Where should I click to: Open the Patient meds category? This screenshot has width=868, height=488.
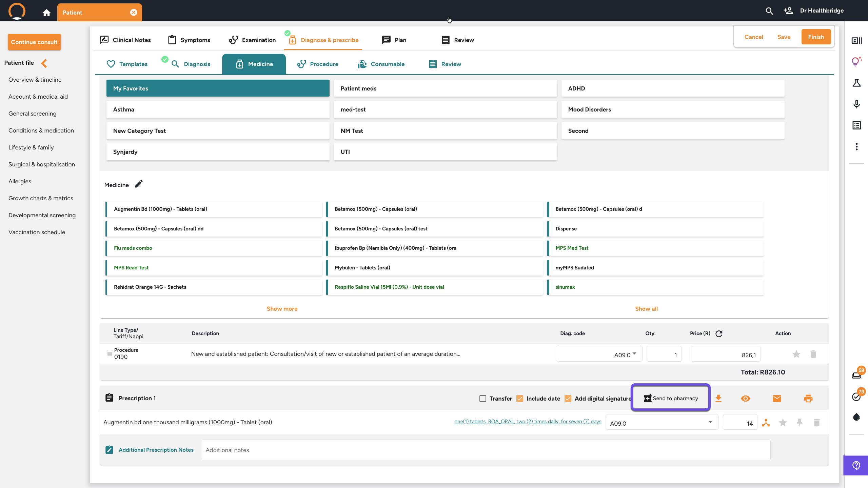coord(445,88)
